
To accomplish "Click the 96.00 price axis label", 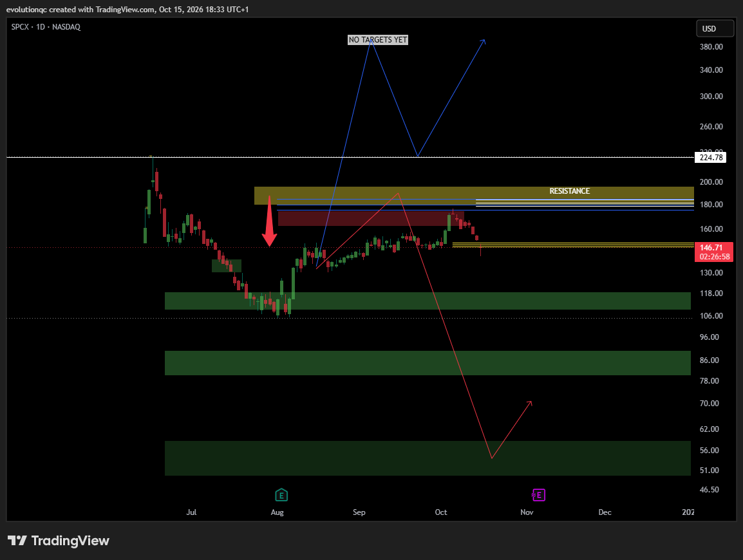I will (710, 337).
